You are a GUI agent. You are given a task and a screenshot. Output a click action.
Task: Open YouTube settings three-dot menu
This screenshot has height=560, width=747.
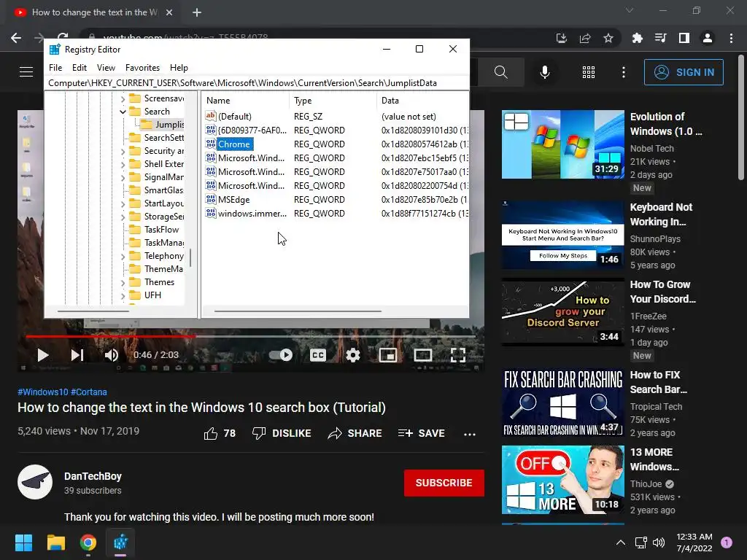pyautogui.click(x=624, y=72)
